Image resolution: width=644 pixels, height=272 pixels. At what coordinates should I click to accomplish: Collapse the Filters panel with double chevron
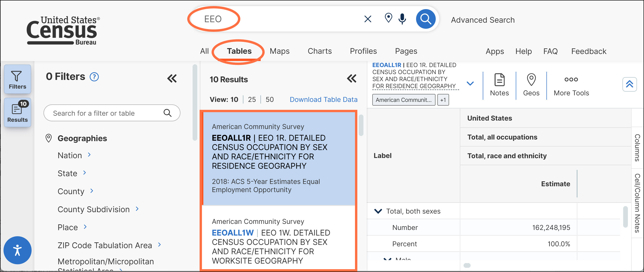[172, 78]
